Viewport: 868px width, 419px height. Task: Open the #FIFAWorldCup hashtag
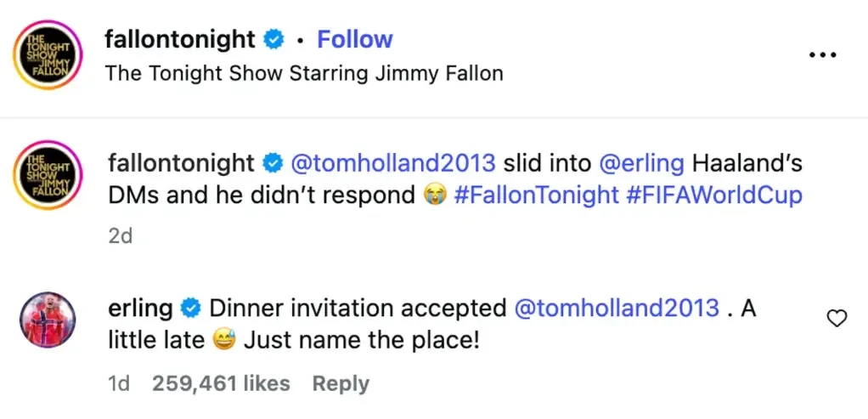tap(714, 195)
